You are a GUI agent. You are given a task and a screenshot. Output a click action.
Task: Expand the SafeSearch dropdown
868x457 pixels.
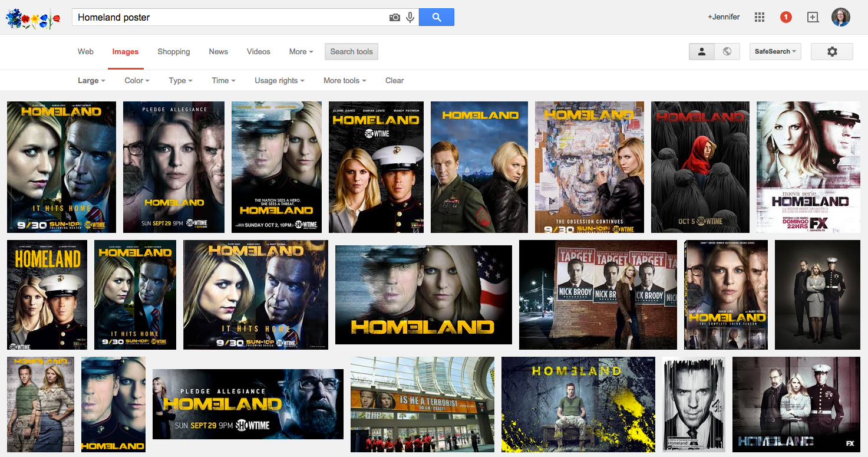tap(775, 52)
